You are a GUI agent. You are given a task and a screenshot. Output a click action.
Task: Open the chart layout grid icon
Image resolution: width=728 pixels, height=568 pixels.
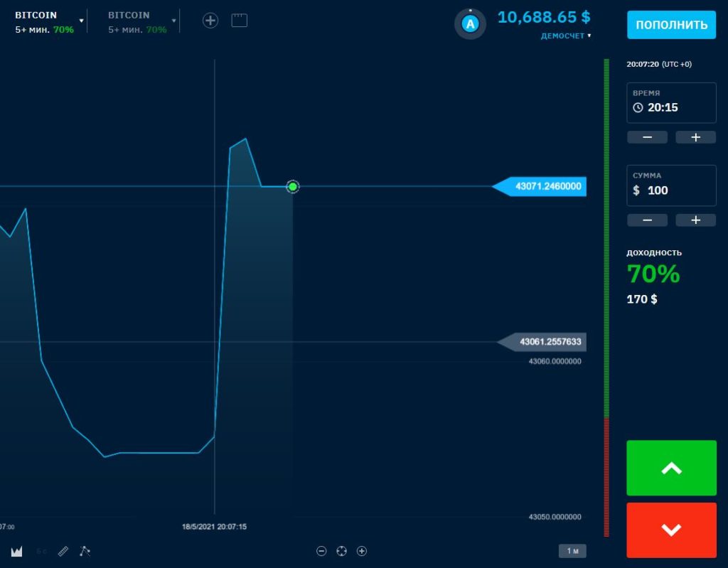tap(239, 21)
